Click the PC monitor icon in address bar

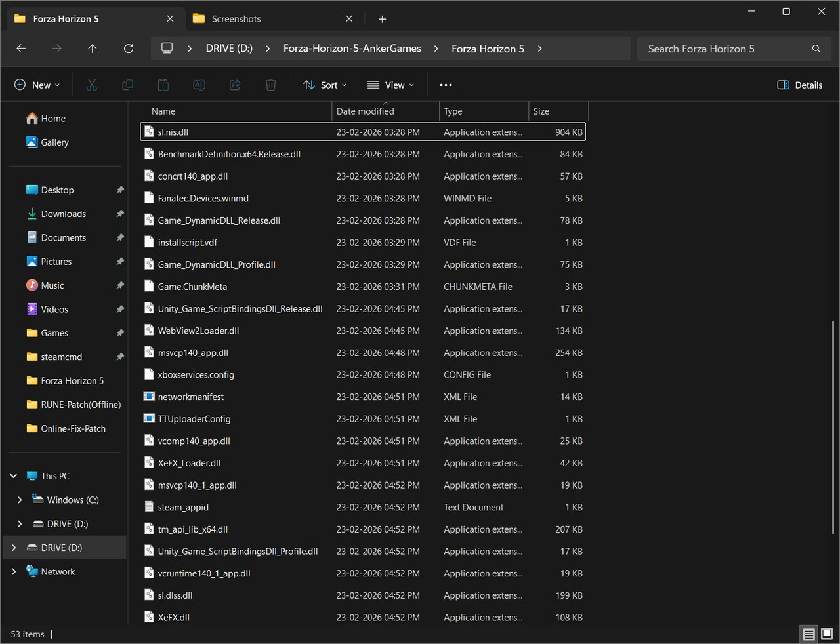(x=167, y=49)
